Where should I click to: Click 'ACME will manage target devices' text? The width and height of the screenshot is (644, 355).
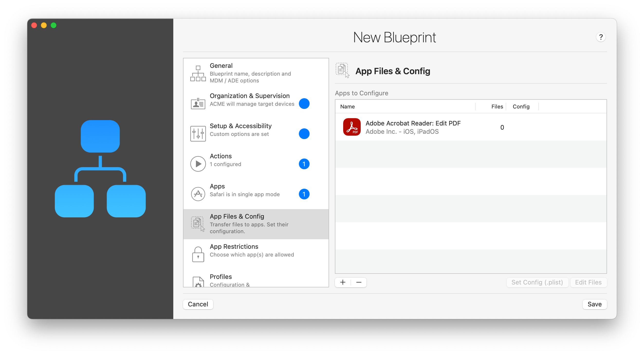[252, 104]
